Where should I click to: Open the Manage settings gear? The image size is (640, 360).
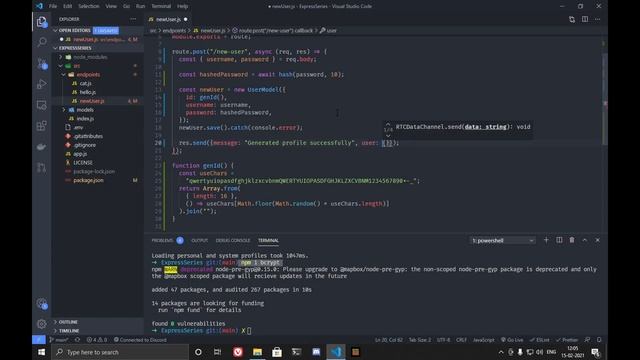point(42,324)
